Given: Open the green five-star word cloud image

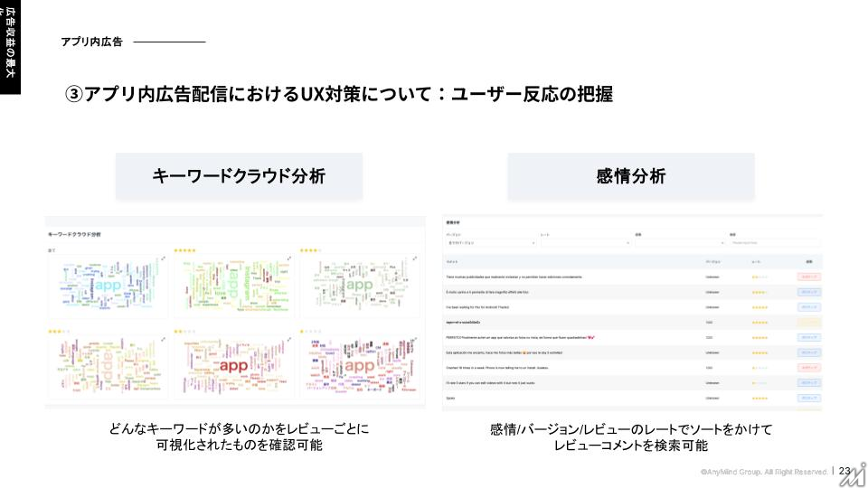Looking at the screenshot, I should tap(234, 286).
